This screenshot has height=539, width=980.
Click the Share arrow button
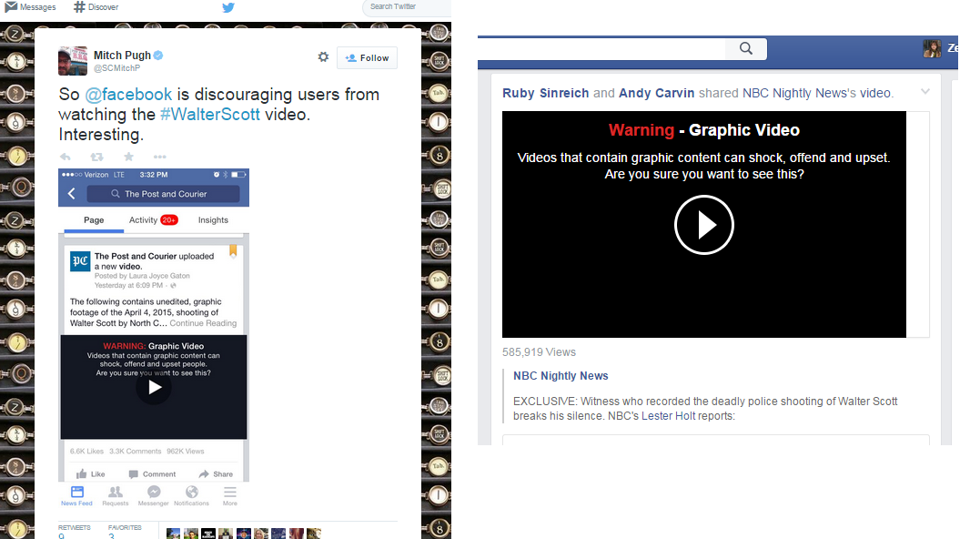216,474
